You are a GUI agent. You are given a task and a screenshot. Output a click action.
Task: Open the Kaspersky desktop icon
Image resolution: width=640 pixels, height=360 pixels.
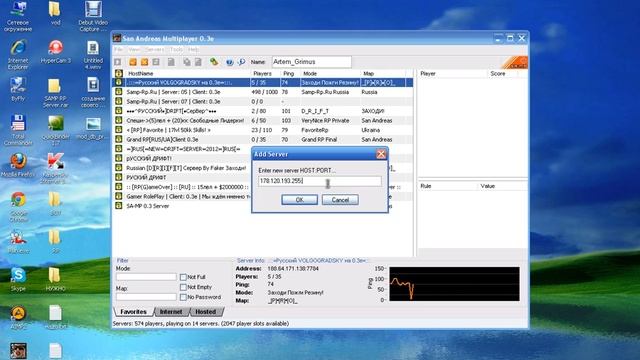pos(56,168)
